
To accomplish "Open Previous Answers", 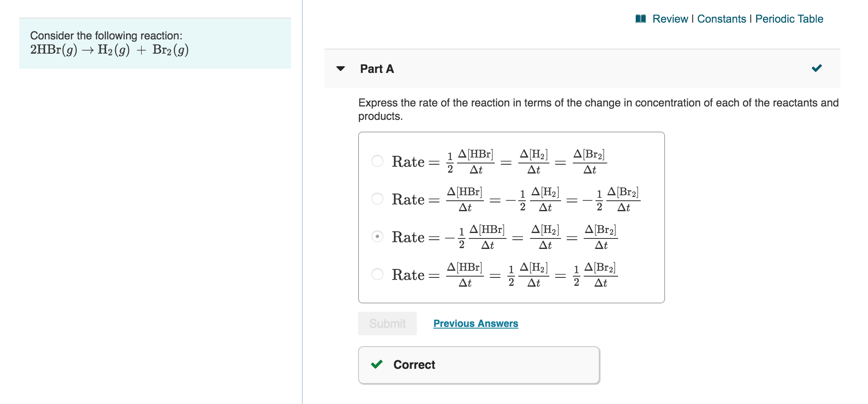I will [476, 323].
